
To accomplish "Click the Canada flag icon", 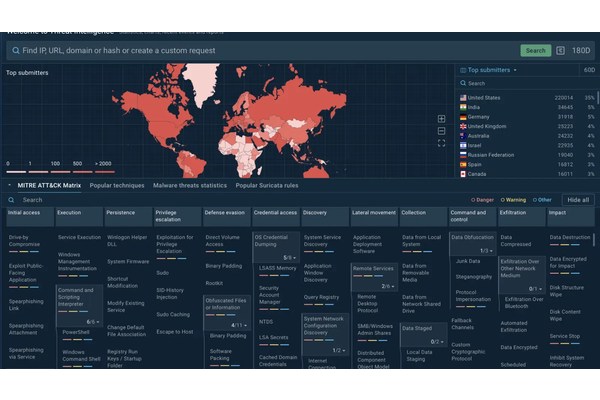I will [463, 174].
